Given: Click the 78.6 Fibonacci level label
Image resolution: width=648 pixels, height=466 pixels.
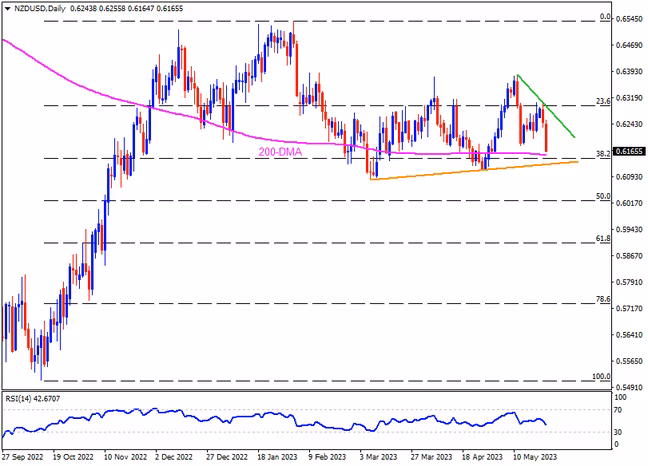Looking at the screenshot, I should coord(603,299).
